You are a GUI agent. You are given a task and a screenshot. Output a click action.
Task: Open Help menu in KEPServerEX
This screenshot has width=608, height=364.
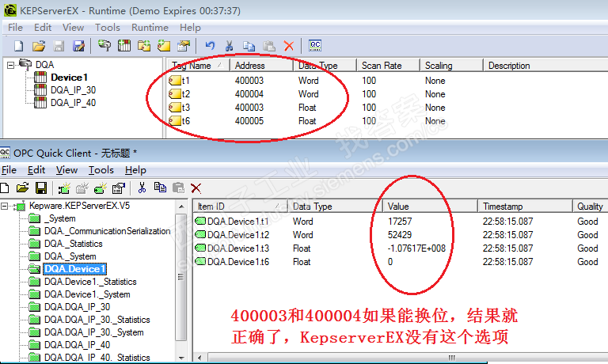[x=190, y=28]
